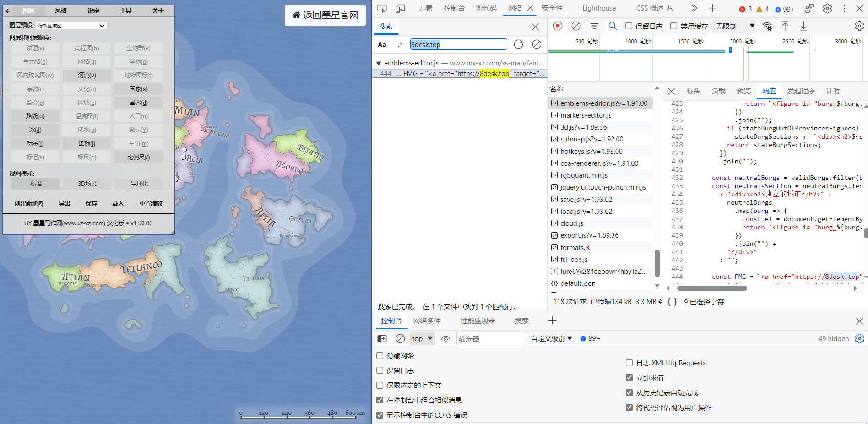Collapse the emblems-editor.js search result
Viewport: 868px width, 424px height.
(x=379, y=63)
